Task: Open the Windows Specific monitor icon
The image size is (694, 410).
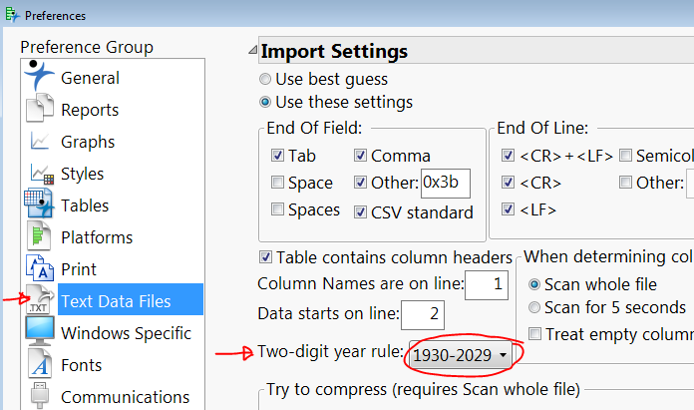Action: (40, 333)
